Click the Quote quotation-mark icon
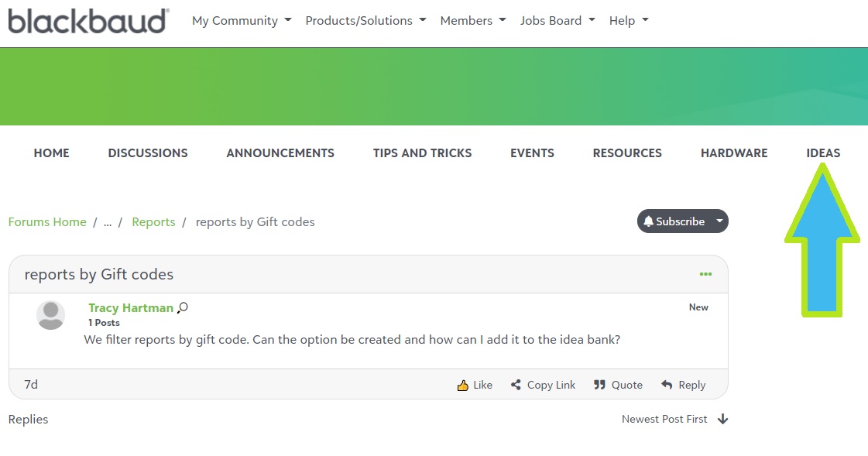The width and height of the screenshot is (868, 456). [x=599, y=385]
